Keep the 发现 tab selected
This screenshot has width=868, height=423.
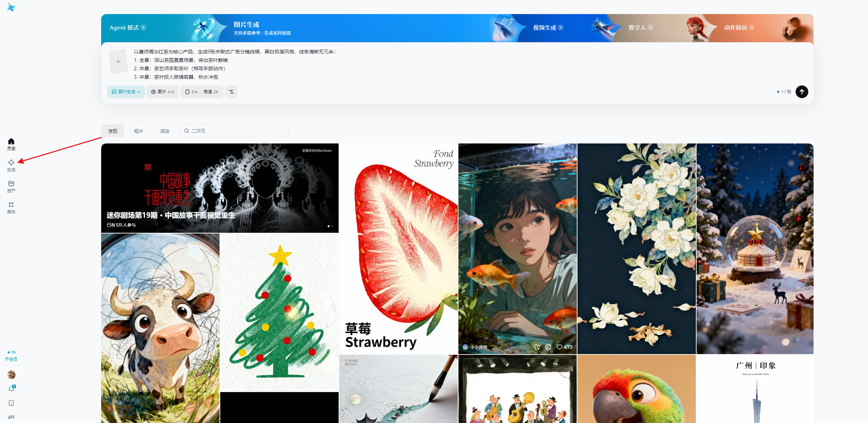[112, 130]
